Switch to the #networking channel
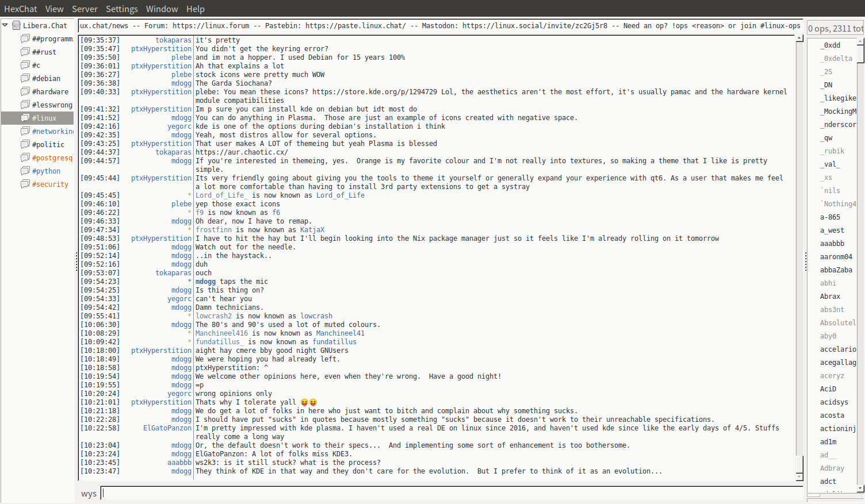Screen dimensions: 865x504 (x=52, y=131)
